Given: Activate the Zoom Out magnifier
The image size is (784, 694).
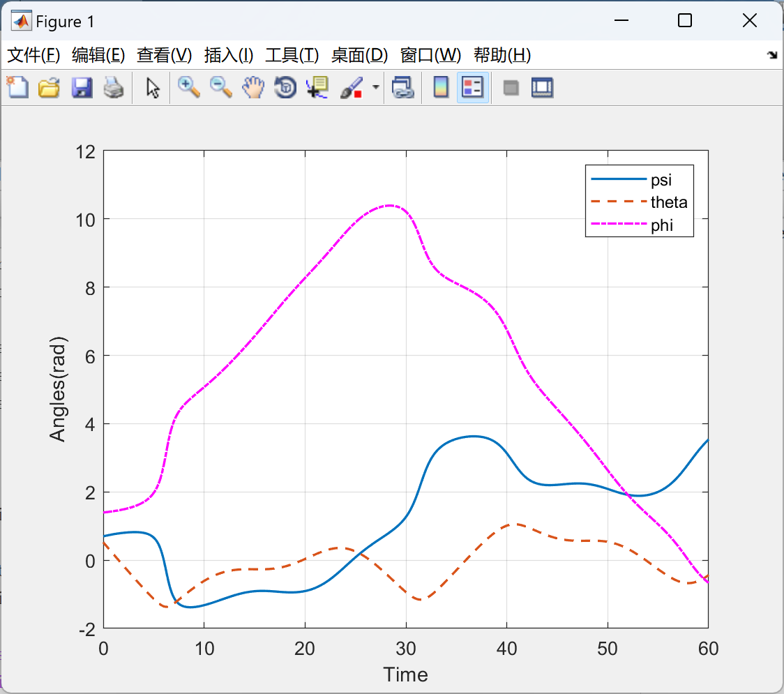Looking at the screenshot, I should coord(221,87).
